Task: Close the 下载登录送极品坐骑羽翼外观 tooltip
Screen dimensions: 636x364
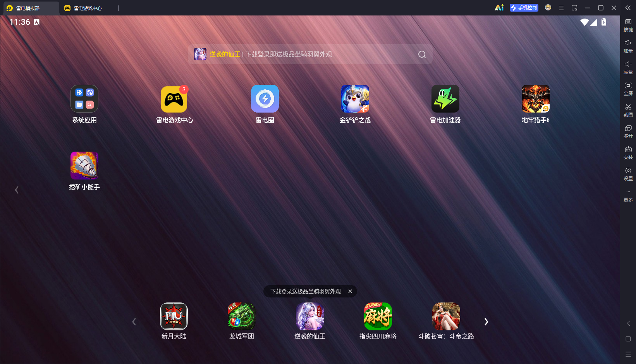Action: 350,291
